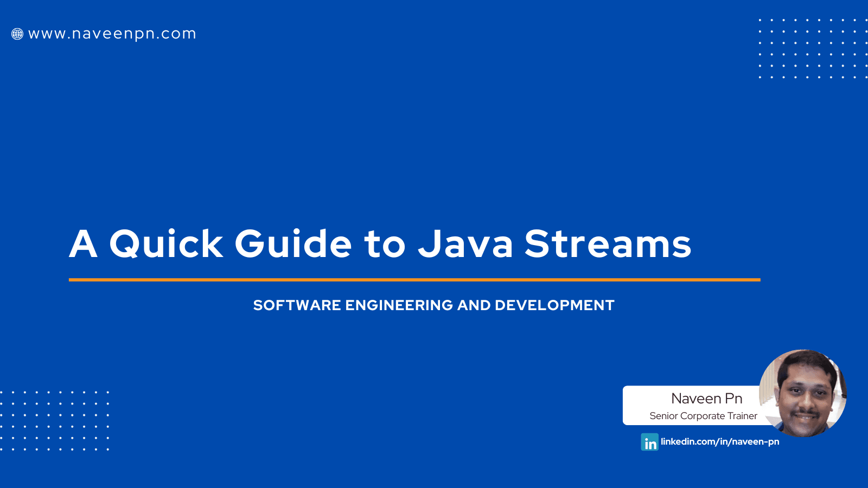Click the subtitle 'SOFTWARE ENGINEERING AND DEVELOPMENT'
This screenshot has width=868, height=488.
(x=434, y=305)
